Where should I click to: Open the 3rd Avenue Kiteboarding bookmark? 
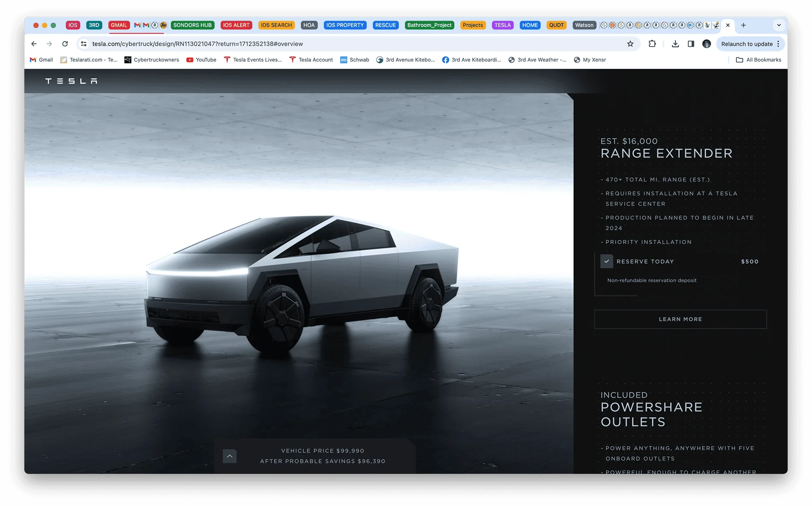coord(406,60)
